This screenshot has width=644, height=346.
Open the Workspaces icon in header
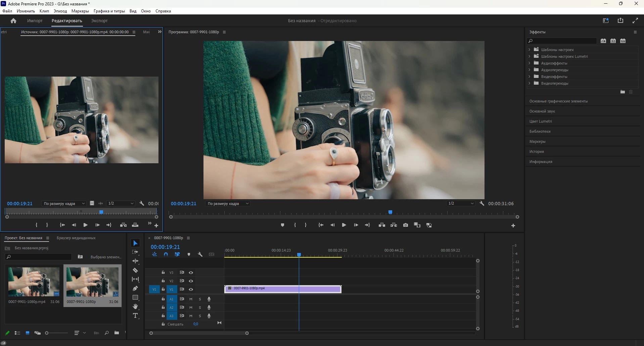(606, 20)
